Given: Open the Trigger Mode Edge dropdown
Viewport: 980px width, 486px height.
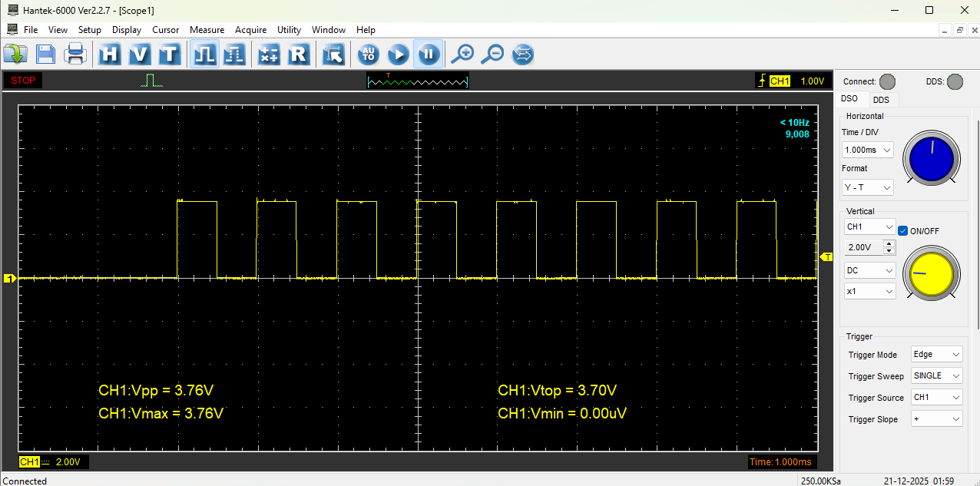Looking at the screenshot, I should (937, 355).
